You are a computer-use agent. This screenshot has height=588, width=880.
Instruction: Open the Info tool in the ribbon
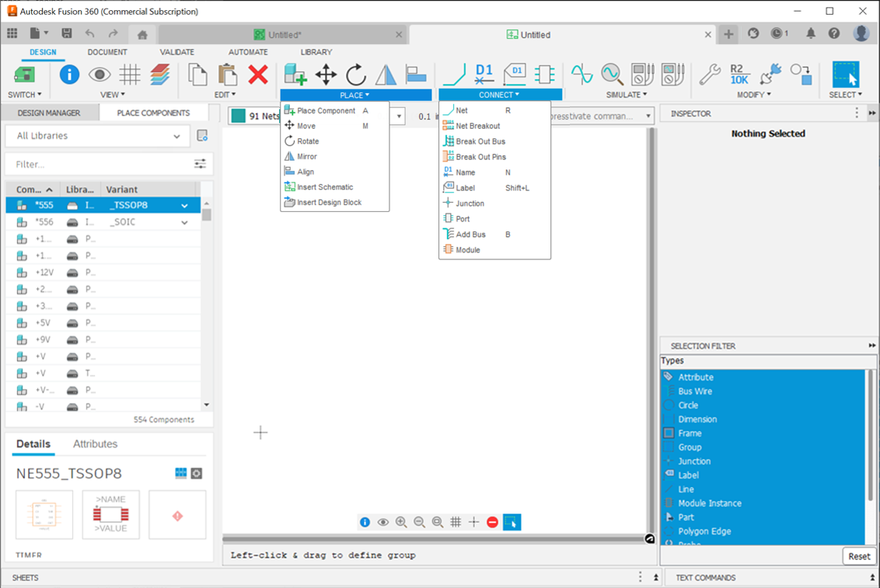coord(70,75)
